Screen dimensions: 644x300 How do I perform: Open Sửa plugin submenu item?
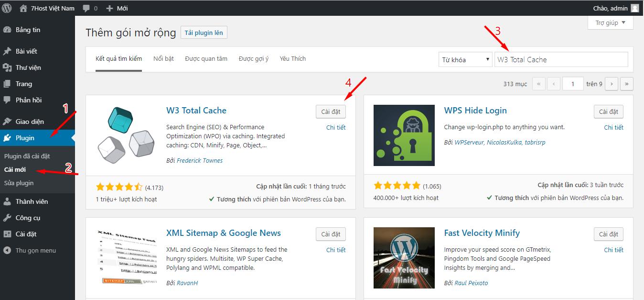pyautogui.click(x=19, y=183)
